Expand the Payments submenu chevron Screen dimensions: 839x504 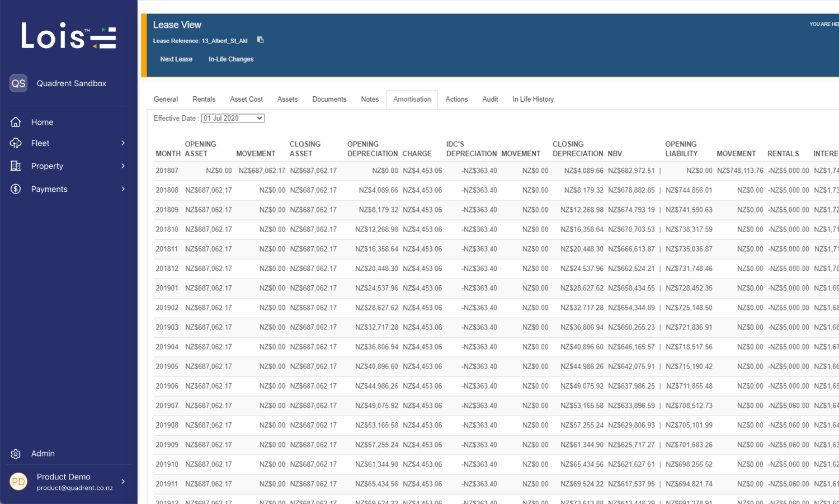(123, 189)
